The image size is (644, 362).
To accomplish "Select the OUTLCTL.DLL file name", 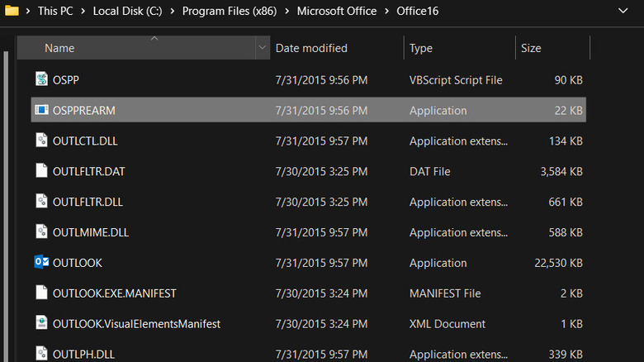I will tap(85, 141).
